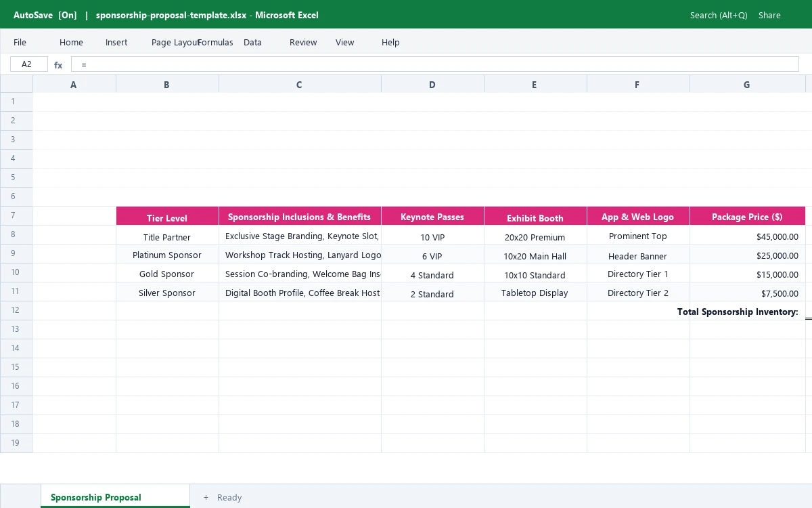Switch to the Insert tab
812x508 pixels.
[x=116, y=42]
